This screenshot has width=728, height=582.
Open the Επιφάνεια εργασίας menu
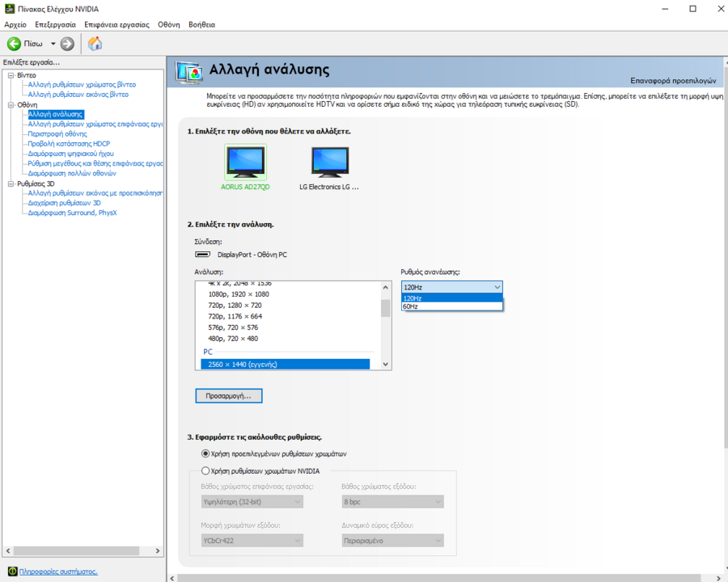[116, 24]
